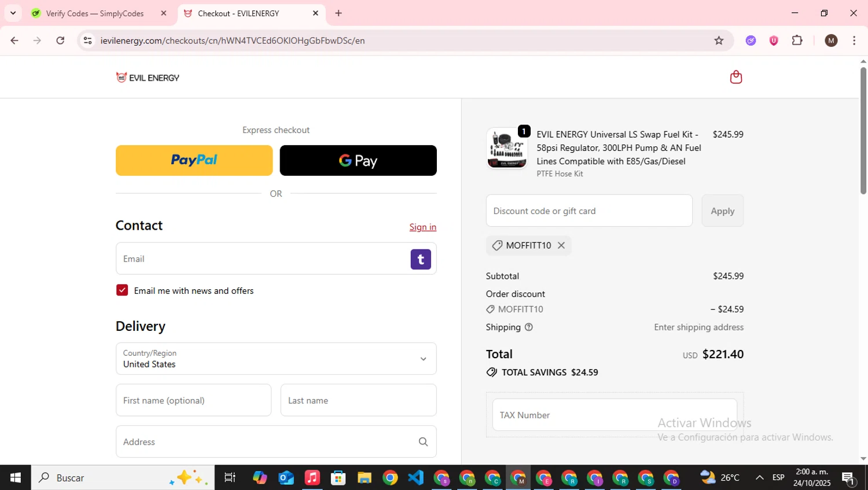Click the Subtotal $245.99 value

coord(728,276)
